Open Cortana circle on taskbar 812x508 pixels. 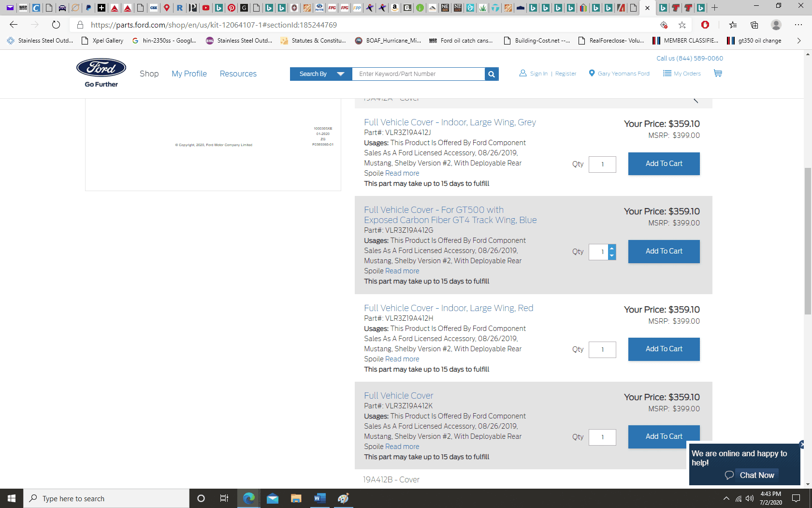pos(201,498)
